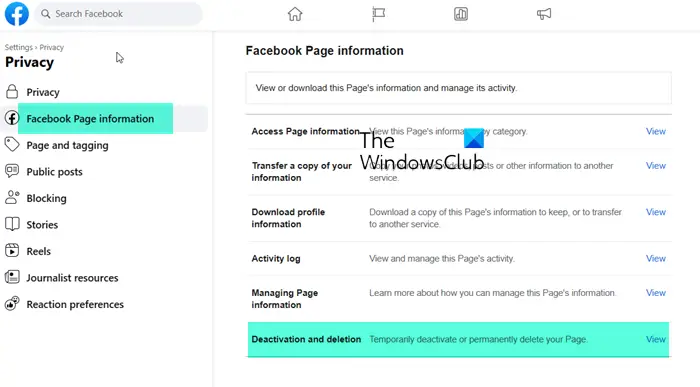
Task: View Deactivation and deletion options
Action: [656, 339]
